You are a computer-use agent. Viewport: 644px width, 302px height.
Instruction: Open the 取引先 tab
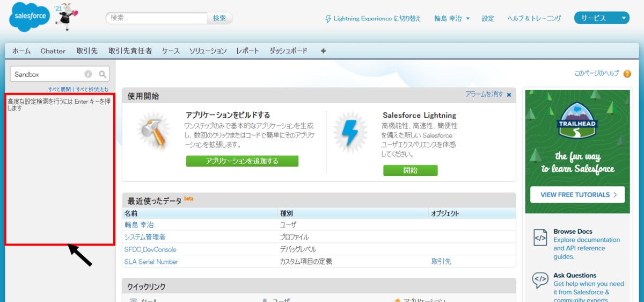(x=87, y=51)
